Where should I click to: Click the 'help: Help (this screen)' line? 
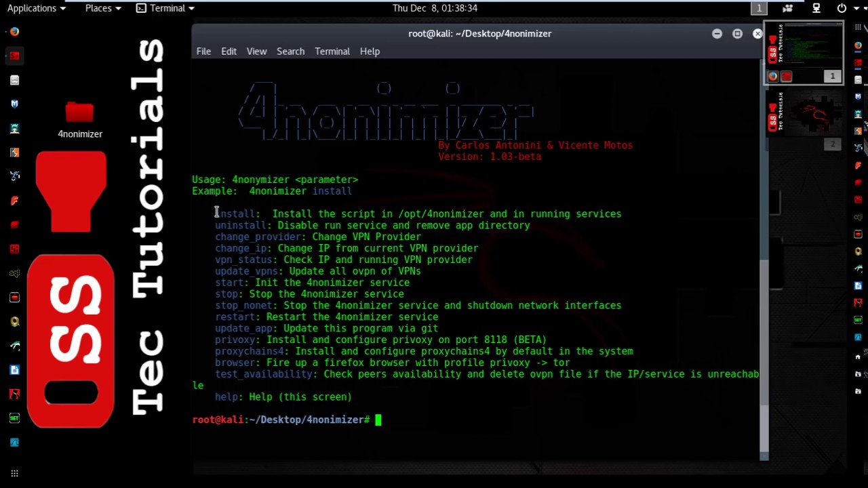tap(283, 397)
